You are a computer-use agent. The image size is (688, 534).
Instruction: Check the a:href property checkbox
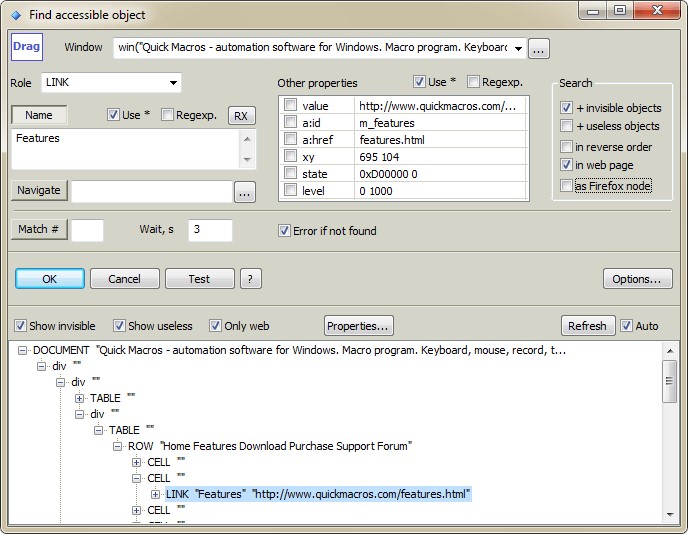(290, 140)
